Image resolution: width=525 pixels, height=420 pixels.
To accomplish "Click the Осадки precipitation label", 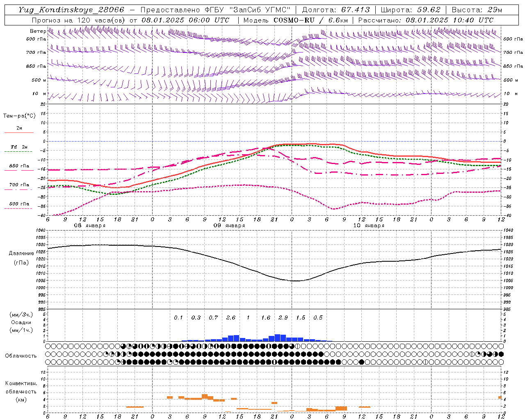I will tap(21, 322).
